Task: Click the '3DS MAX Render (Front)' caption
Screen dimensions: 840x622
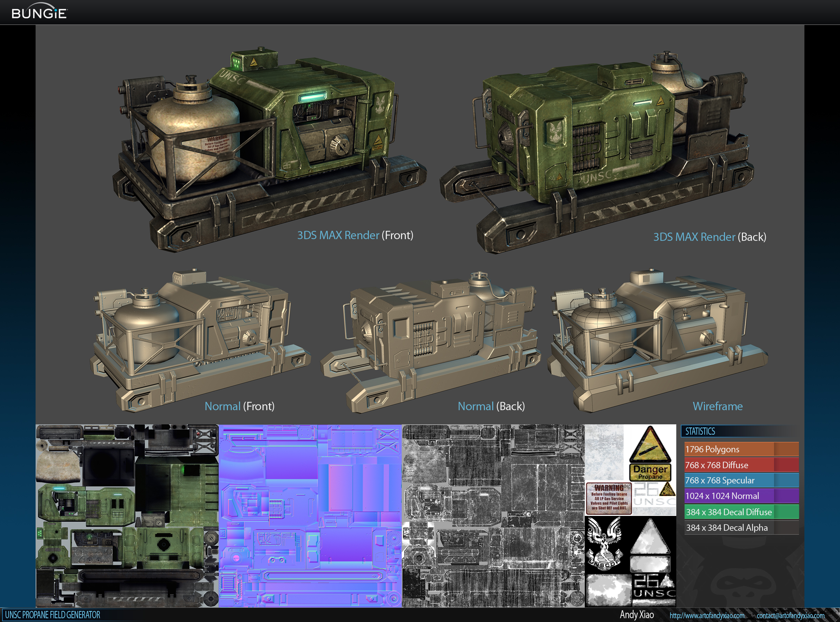Action: pyautogui.click(x=355, y=235)
